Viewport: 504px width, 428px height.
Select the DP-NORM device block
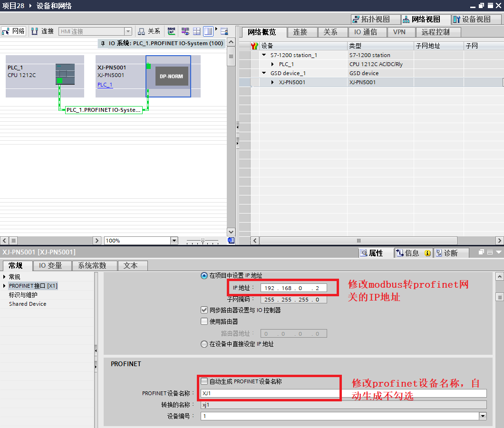click(x=172, y=76)
